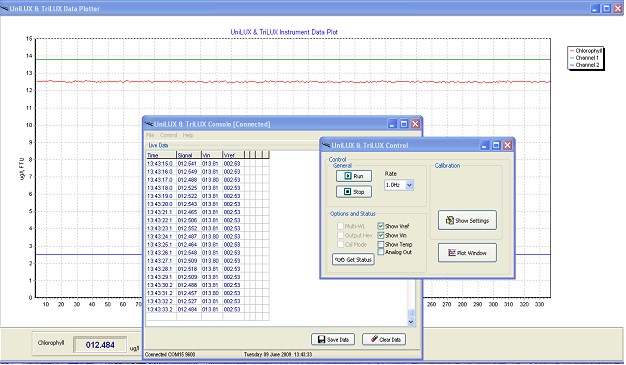The image size is (626, 365).
Task: Select the signal cell 012.543
Action: [188, 204]
